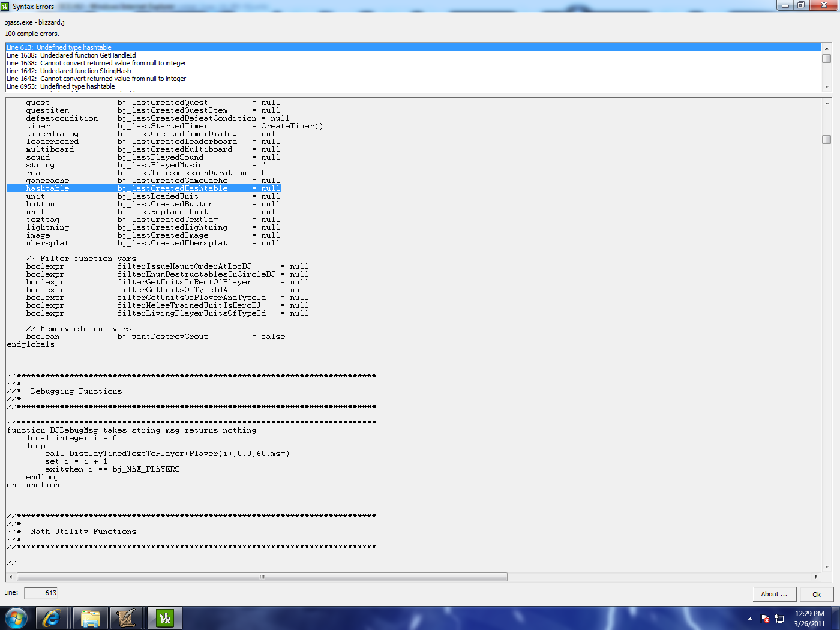The width and height of the screenshot is (840, 630).
Task: Click the network tray icon
Action: (x=779, y=619)
